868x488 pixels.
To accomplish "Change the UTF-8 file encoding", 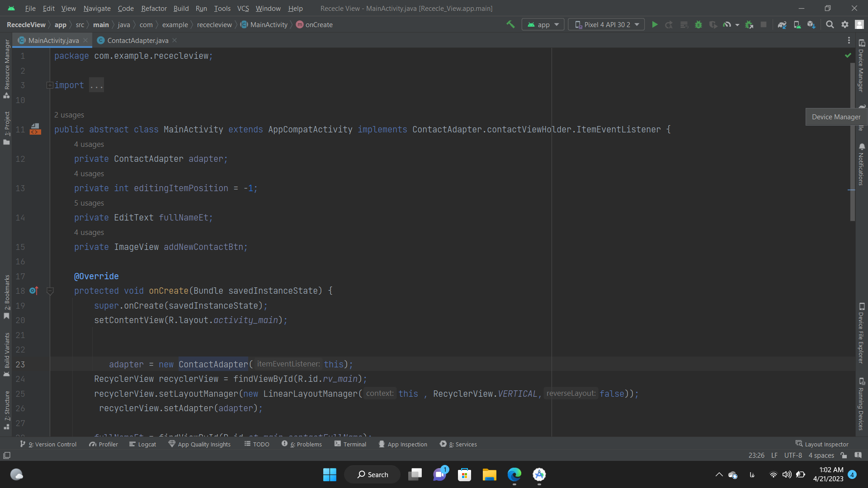I will click(793, 455).
